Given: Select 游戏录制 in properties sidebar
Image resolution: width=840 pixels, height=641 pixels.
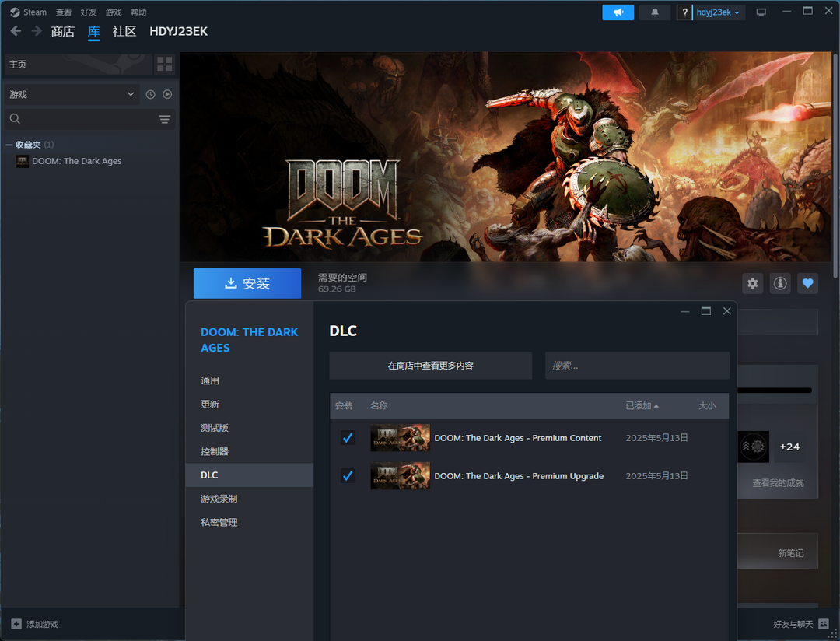Looking at the screenshot, I should pyautogui.click(x=249, y=499).
